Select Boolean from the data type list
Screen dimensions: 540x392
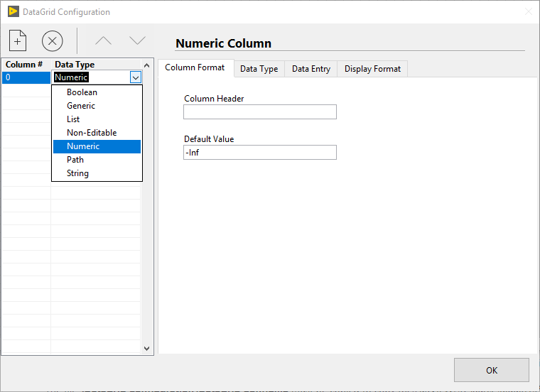pyautogui.click(x=82, y=92)
